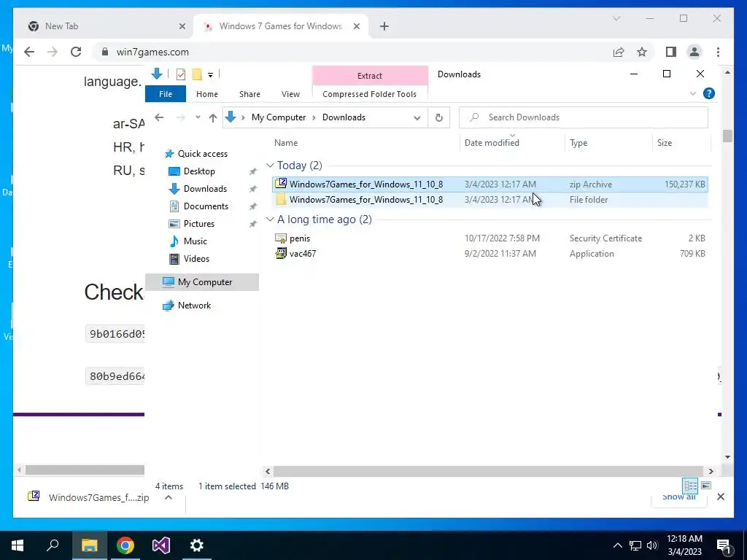Open download item options chevron in Chrome
The height and width of the screenshot is (560, 747).
pos(169,497)
